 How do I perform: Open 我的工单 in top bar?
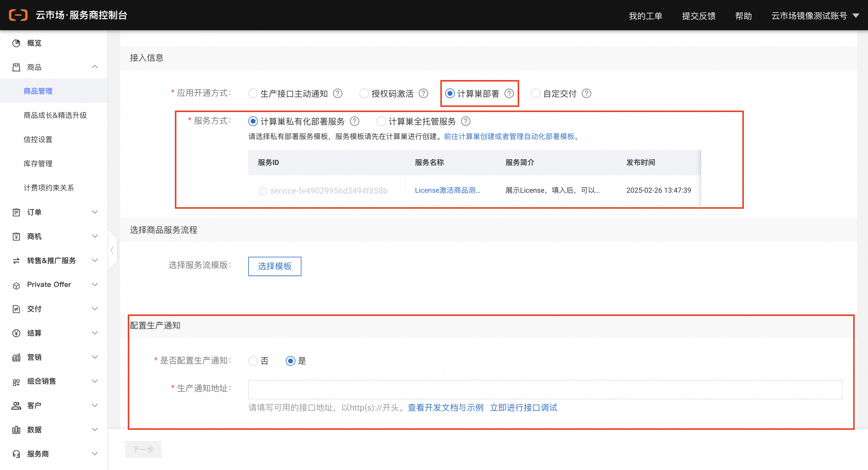(x=645, y=16)
